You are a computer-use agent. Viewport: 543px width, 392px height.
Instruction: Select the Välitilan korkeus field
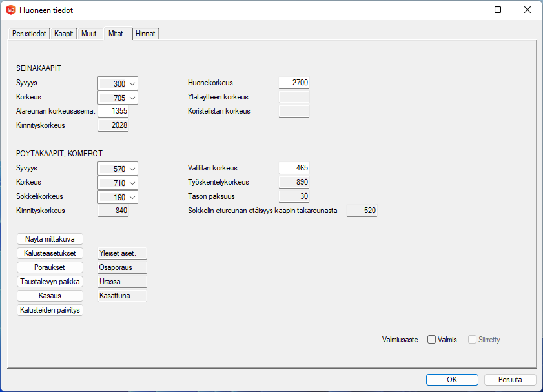click(294, 168)
